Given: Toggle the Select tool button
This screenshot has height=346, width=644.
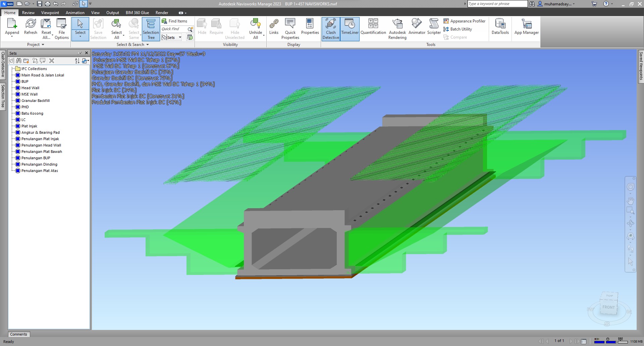Looking at the screenshot, I should click(80, 29).
